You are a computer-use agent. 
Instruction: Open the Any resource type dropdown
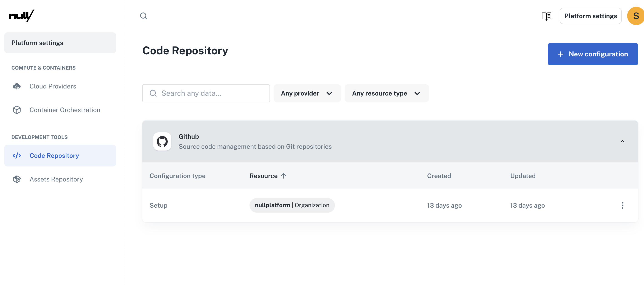coord(387,93)
